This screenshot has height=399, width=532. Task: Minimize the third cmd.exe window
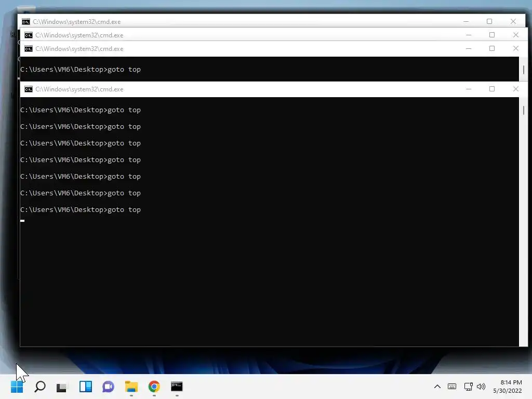[x=469, y=48]
